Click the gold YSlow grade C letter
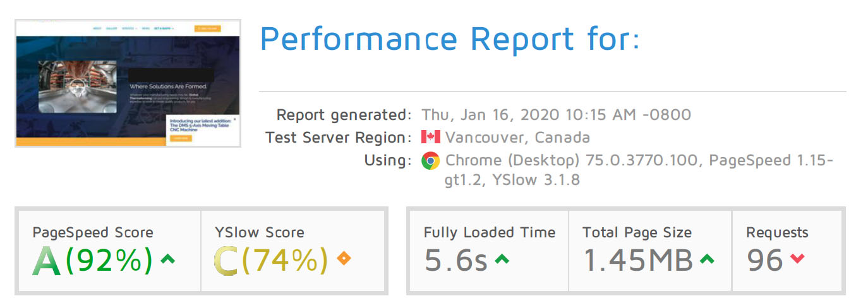 [x=227, y=260]
